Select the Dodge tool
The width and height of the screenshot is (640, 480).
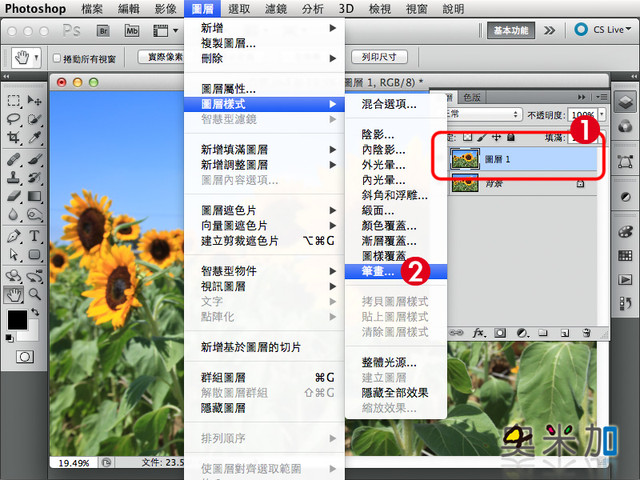[34, 215]
